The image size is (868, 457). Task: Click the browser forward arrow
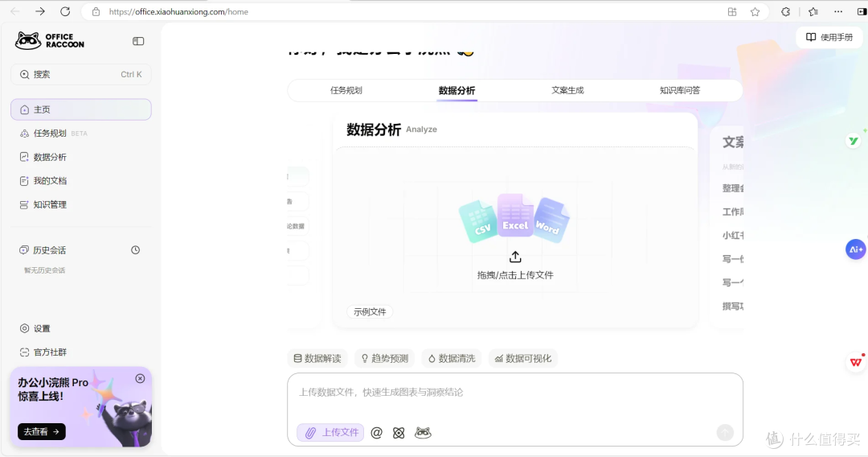(40, 11)
